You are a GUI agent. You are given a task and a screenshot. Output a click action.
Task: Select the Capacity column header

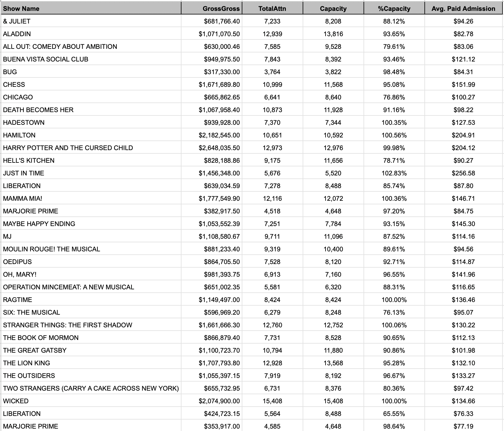click(333, 8)
